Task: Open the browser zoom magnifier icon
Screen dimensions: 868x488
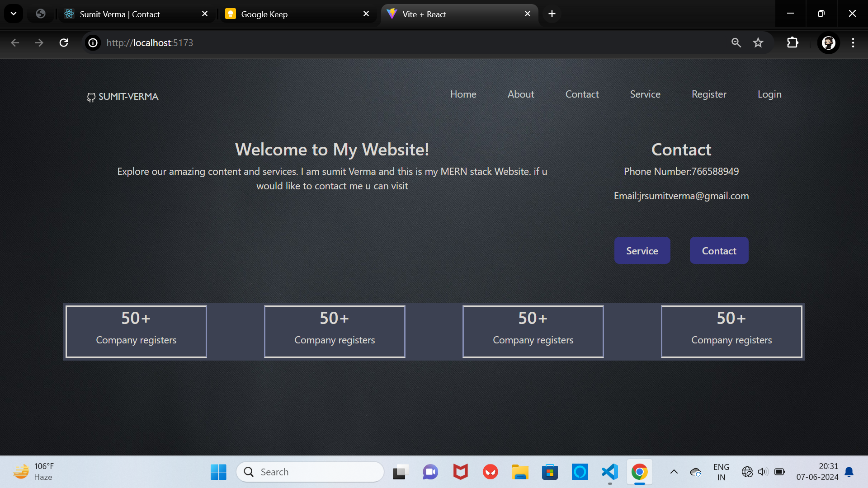Action: pyautogui.click(x=736, y=42)
